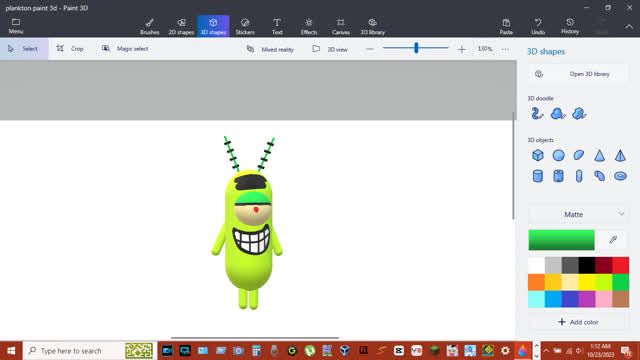
Task: Select the tube 3D object
Action: pyautogui.click(x=558, y=176)
